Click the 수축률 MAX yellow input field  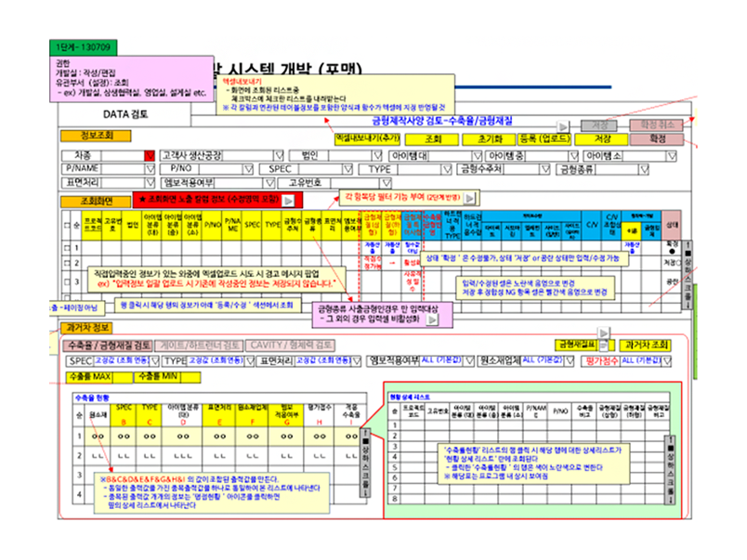point(123,377)
